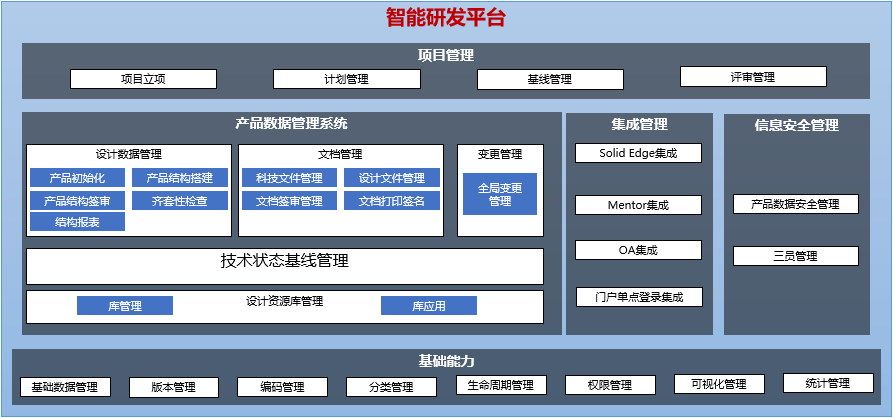Select the 计划管理 box

(346, 79)
